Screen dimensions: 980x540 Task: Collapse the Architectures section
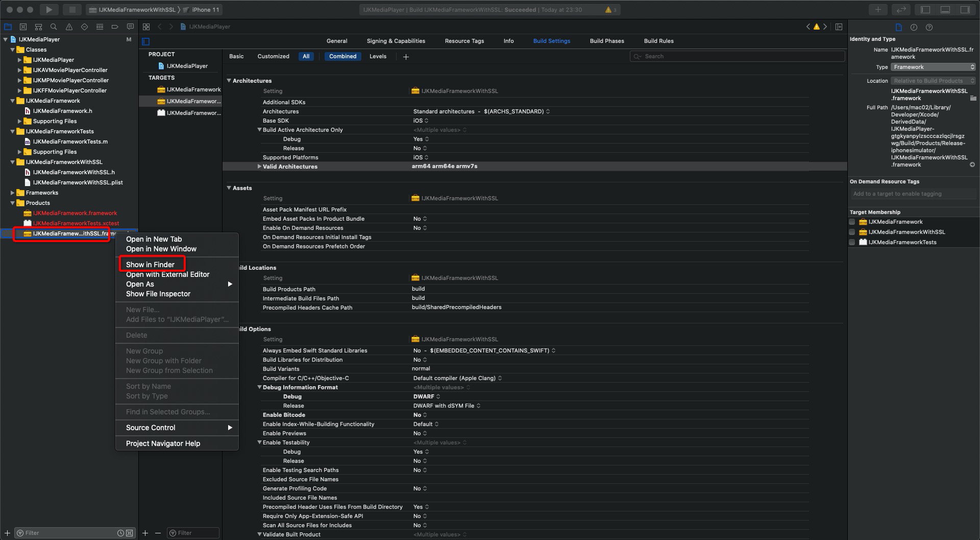[x=229, y=81]
